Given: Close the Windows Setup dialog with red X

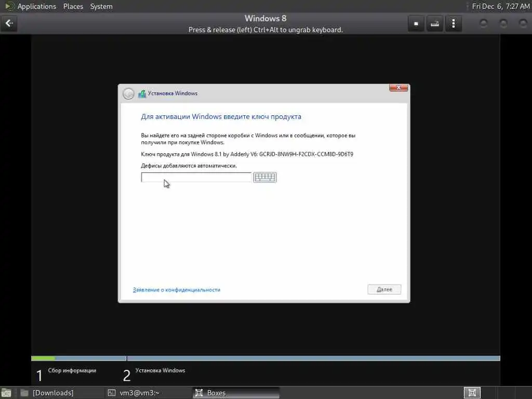Looking at the screenshot, I should (398, 88).
